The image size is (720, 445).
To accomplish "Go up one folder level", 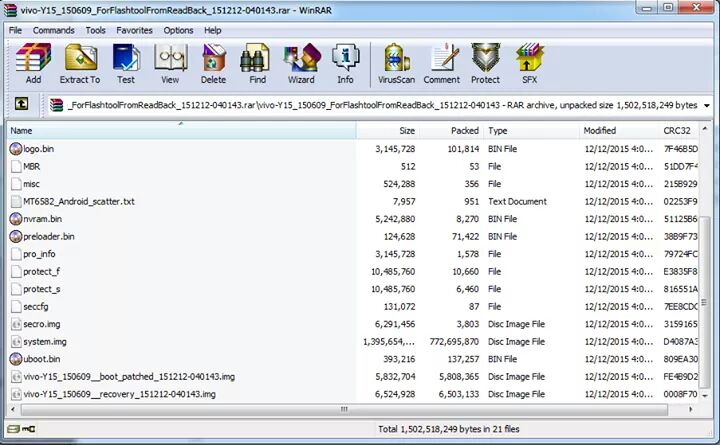I will (21, 104).
